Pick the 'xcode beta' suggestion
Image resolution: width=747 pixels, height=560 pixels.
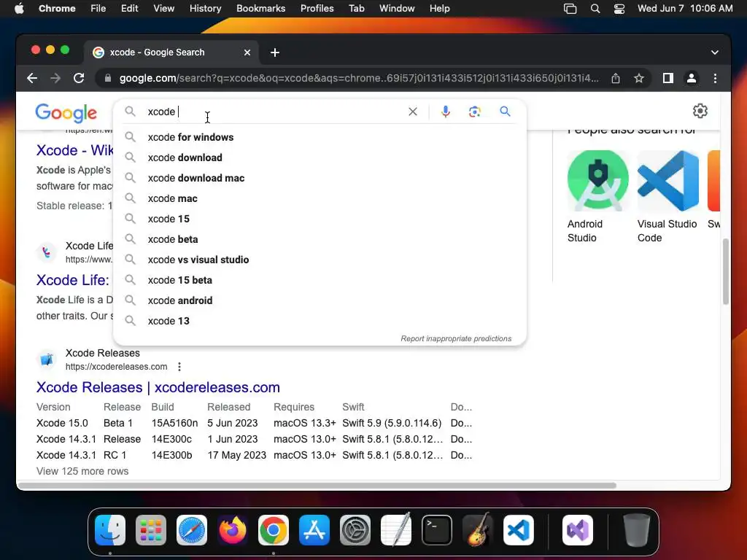coord(320,239)
